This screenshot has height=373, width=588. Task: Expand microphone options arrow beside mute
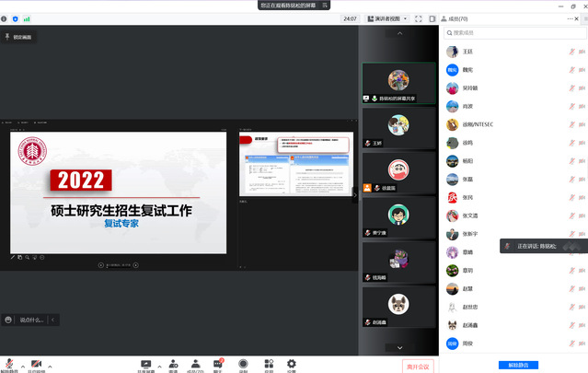click(x=22, y=366)
